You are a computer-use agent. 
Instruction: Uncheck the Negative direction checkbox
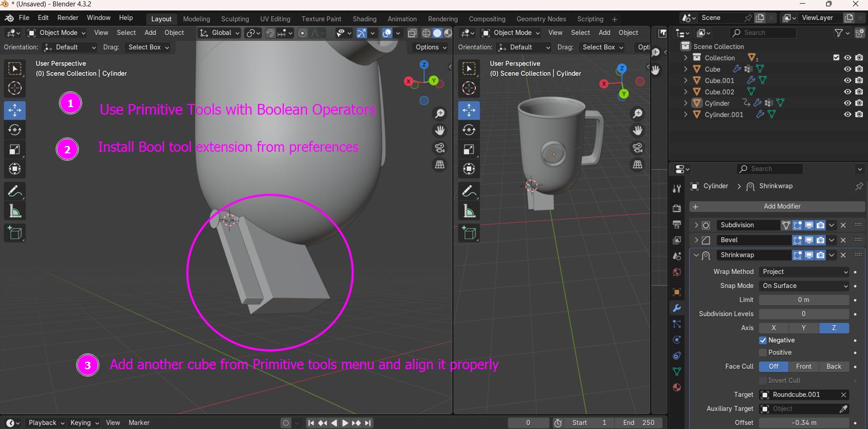pyautogui.click(x=762, y=340)
